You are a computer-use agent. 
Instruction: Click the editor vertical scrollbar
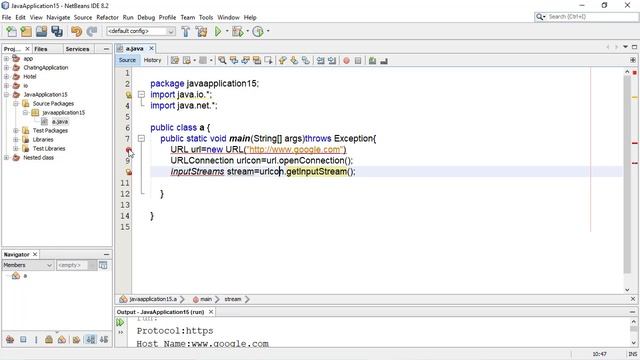[627, 175]
